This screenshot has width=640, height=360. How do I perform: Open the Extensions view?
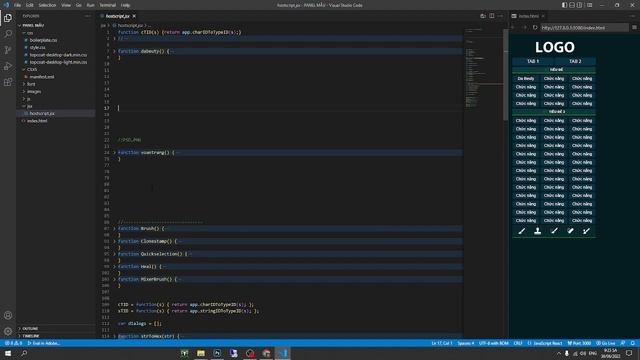(8, 82)
